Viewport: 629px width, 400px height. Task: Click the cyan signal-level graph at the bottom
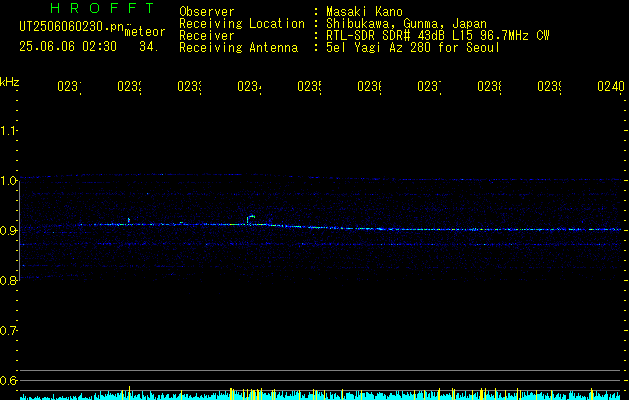(320, 394)
